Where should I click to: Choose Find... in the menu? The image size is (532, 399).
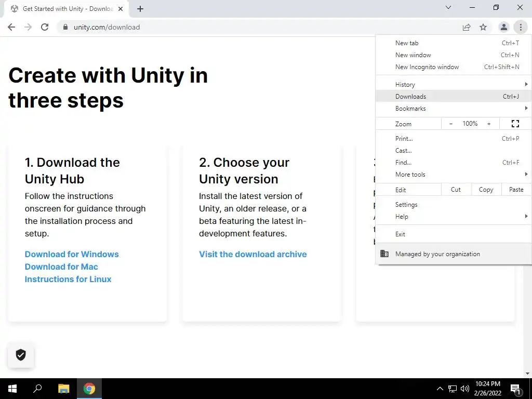point(454,162)
